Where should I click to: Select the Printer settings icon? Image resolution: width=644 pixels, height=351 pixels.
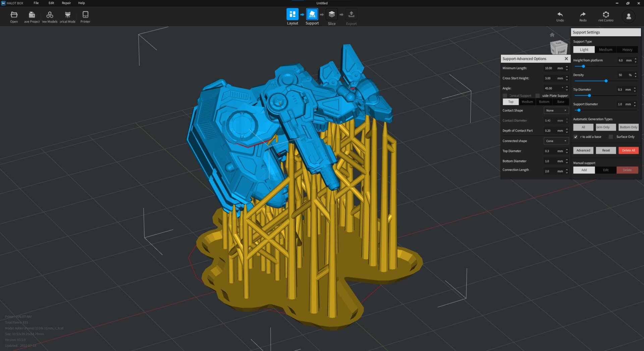coord(85,15)
